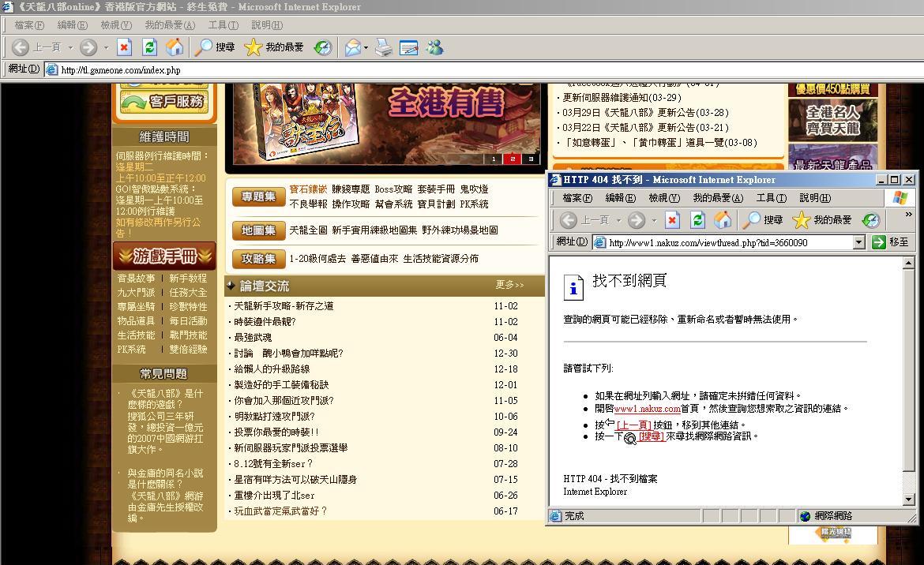Image resolution: width=924 pixels, height=565 pixels.
Task: Click Stop icon in main browser toolbar
Action: [124, 47]
